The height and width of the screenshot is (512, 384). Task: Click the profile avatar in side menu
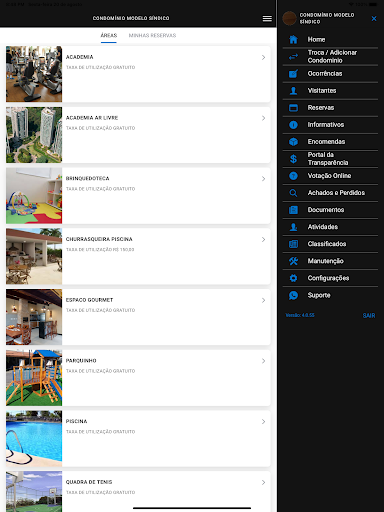tap(289, 18)
